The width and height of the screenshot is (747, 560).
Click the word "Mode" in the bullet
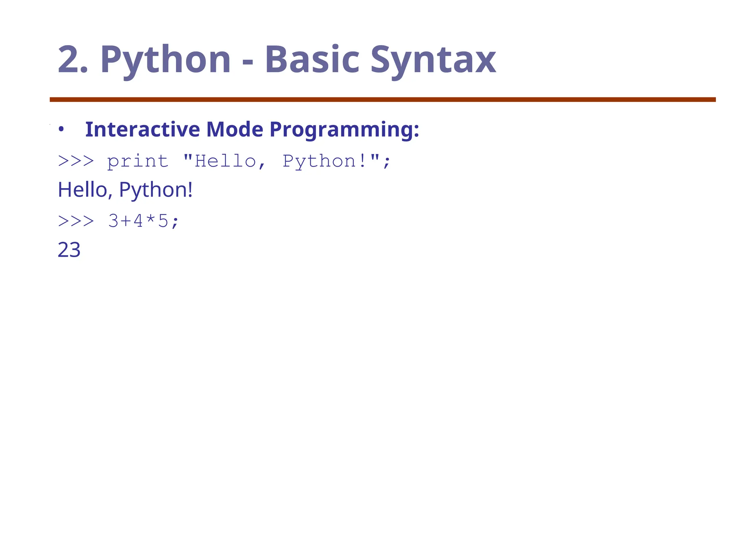(235, 129)
